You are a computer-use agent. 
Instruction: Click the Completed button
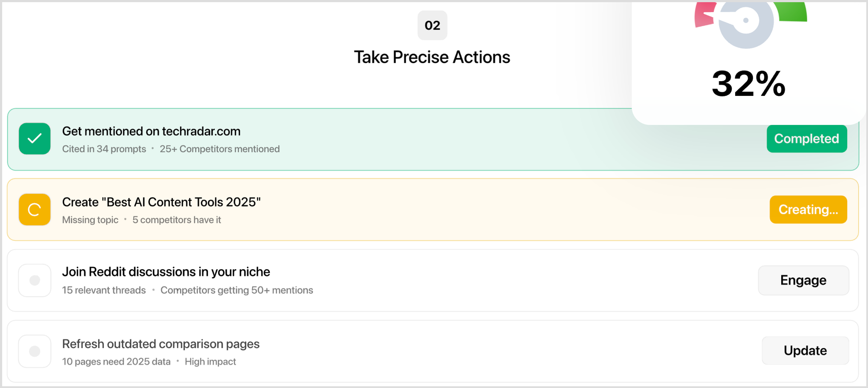tap(806, 139)
